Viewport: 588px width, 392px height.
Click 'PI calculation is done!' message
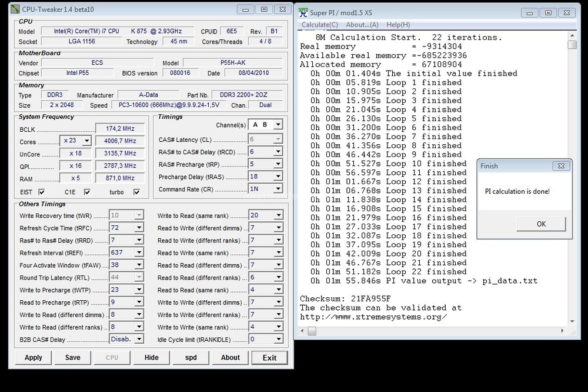pos(517,191)
